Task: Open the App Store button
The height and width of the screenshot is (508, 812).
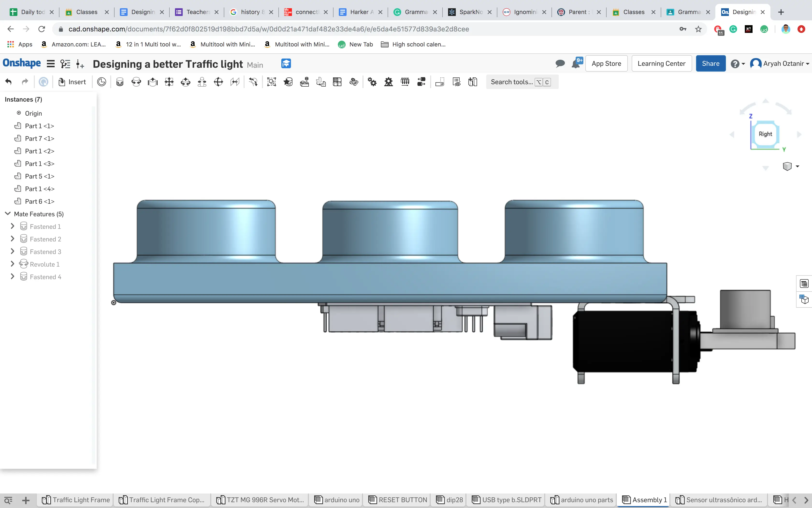Action: [606, 63]
